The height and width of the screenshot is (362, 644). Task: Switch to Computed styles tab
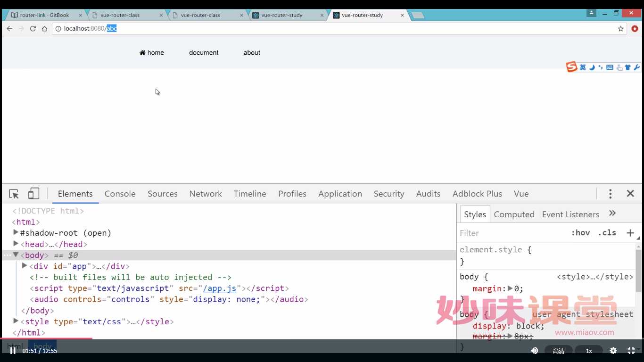514,214
